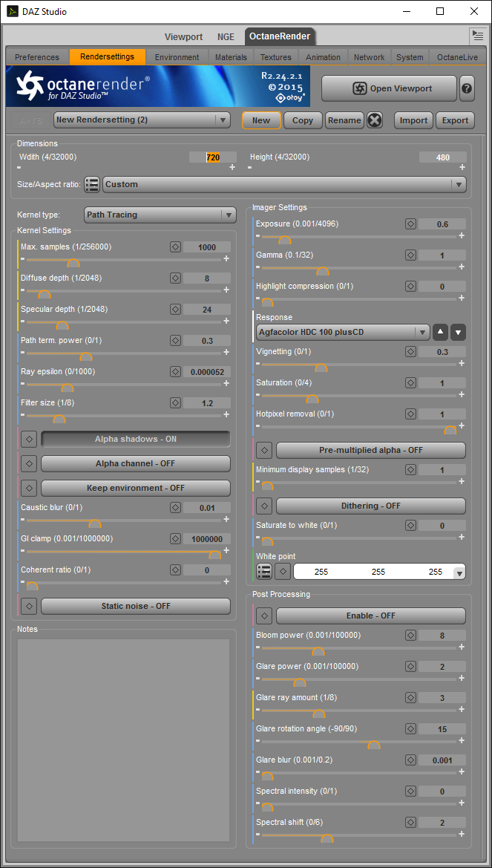Click the Glare rotation angle slider handle
This screenshot has width=492, height=868.
click(x=374, y=745)
